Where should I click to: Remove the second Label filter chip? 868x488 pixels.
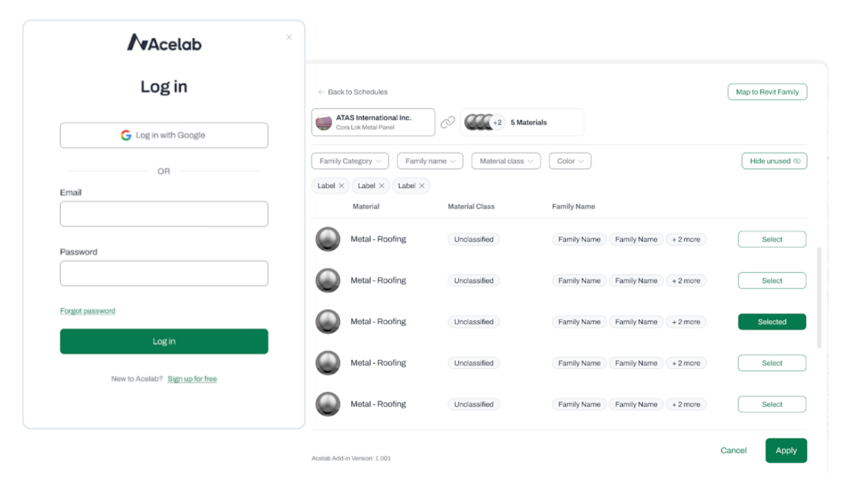point(382,186)
